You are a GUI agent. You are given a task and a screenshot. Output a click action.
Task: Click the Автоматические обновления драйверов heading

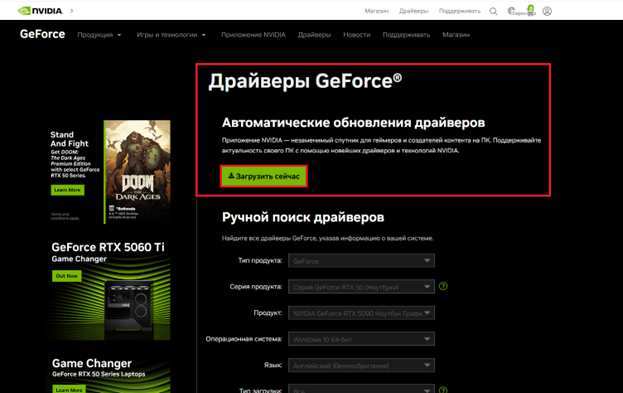pyautogui.click(x=353, y=122)
